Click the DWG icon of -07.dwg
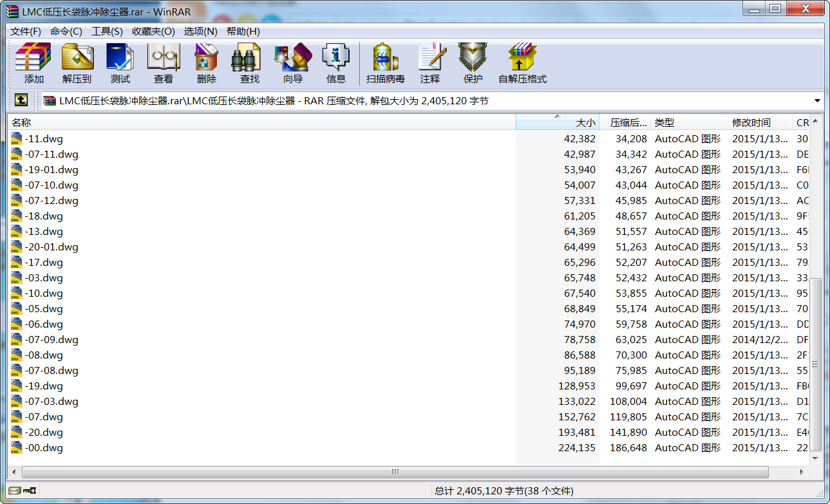 click(x=17, y=416)
